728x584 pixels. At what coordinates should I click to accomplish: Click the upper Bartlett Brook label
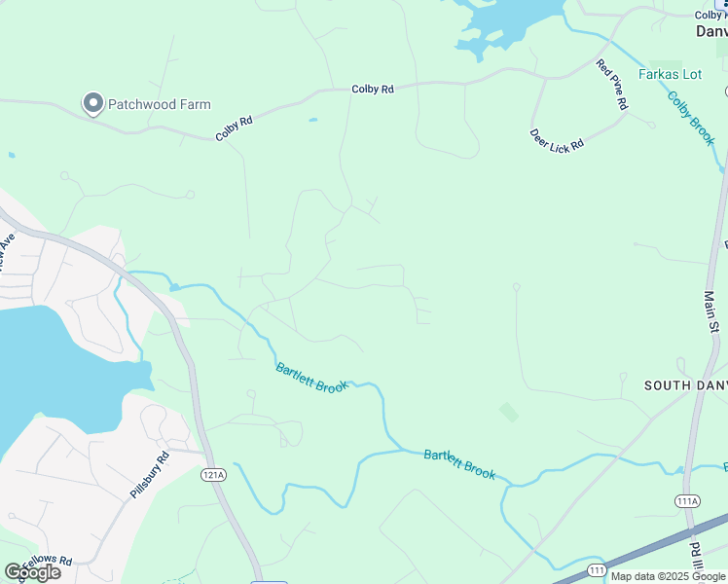311,378
